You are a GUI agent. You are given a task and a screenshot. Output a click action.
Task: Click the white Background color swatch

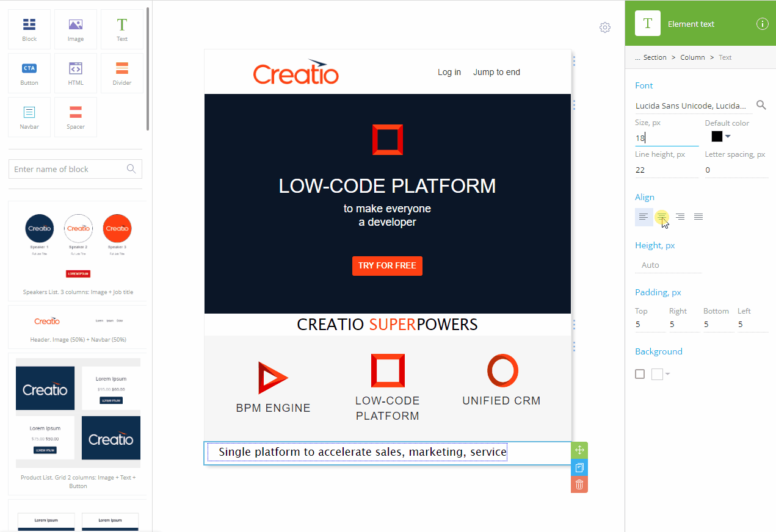click(x=657, y=374)
